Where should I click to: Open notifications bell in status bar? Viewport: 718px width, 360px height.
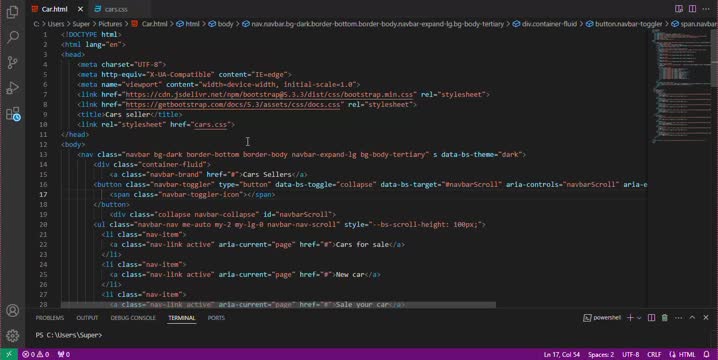click(707, 355)
